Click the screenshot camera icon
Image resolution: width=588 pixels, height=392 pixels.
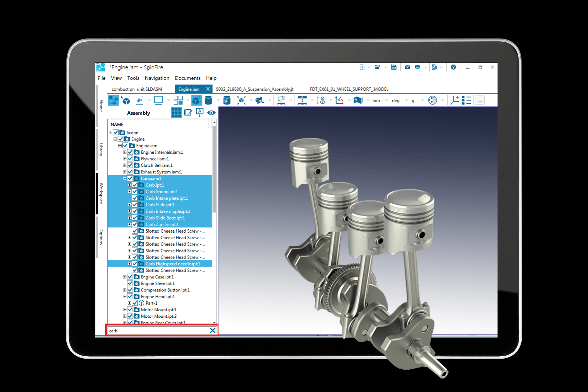coord(434,67)
